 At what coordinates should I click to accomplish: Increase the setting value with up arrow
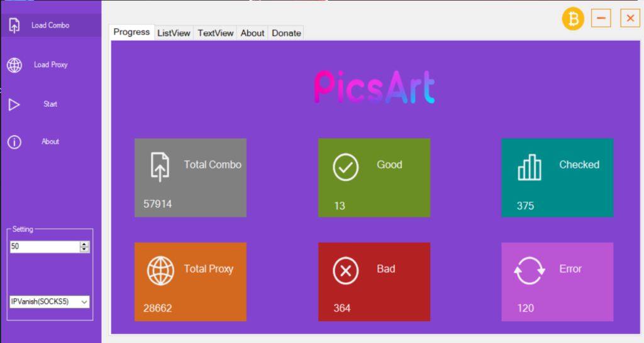point(84,244)
